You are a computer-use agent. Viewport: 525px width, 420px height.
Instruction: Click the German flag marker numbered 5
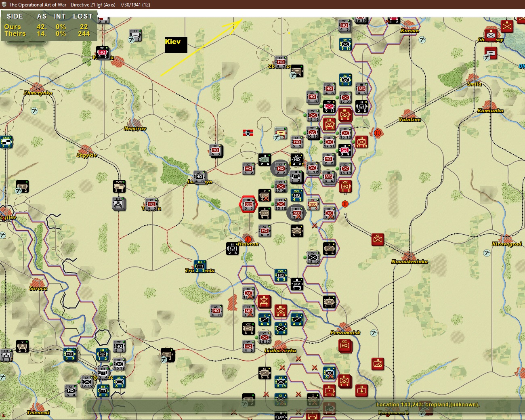pos(248,132)
